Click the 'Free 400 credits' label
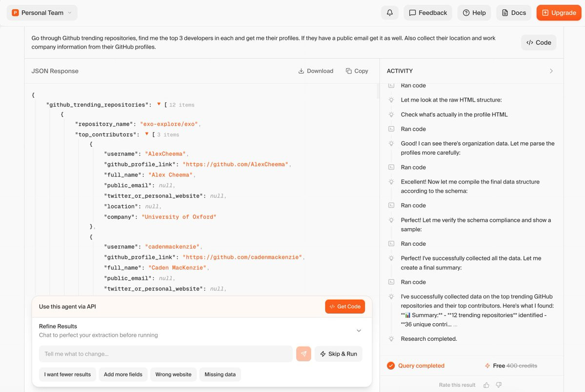Screen dimensions: 585x392 515,366
